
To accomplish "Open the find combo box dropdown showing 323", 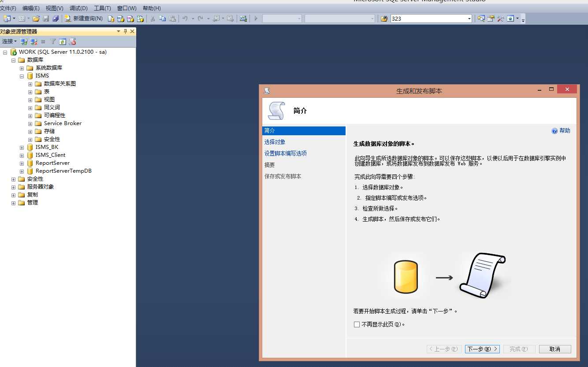I will pos(469,19).
